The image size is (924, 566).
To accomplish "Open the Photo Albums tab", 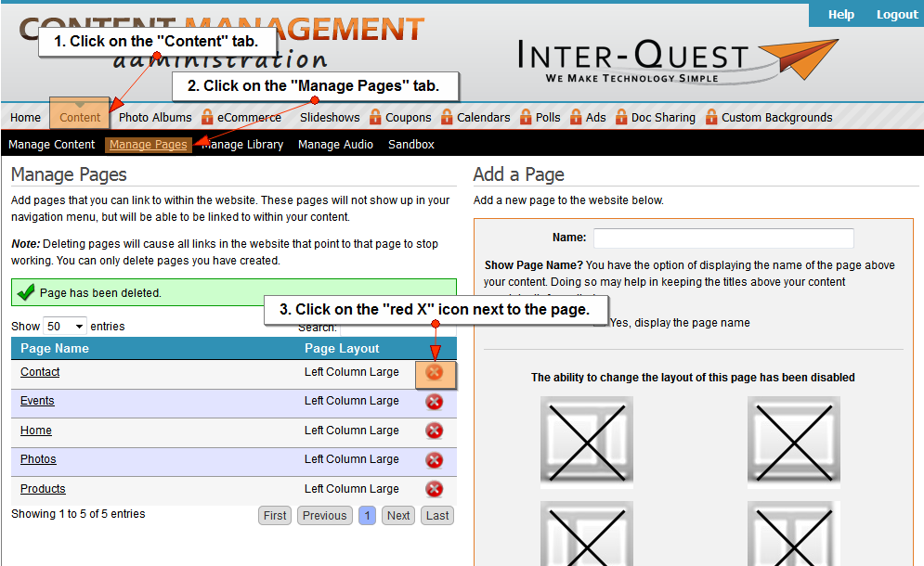I will click(x=155, y=118).
